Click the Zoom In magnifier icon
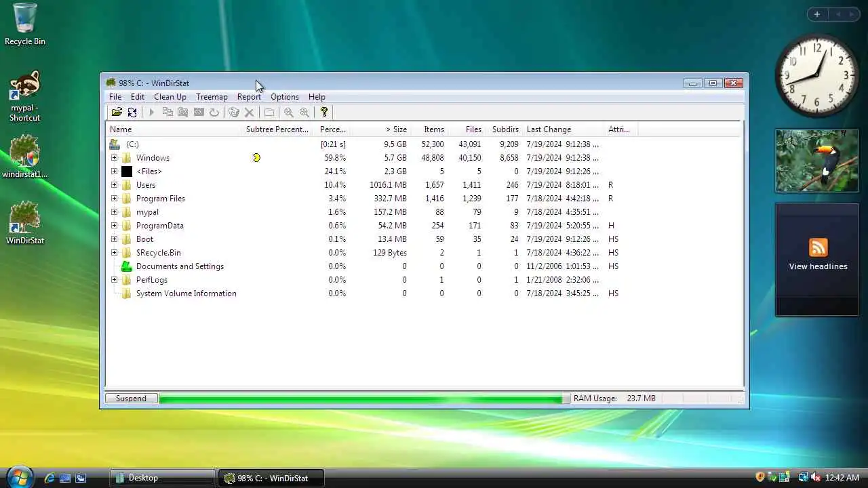Screen dimensions: 868x488 click(289, 113)
